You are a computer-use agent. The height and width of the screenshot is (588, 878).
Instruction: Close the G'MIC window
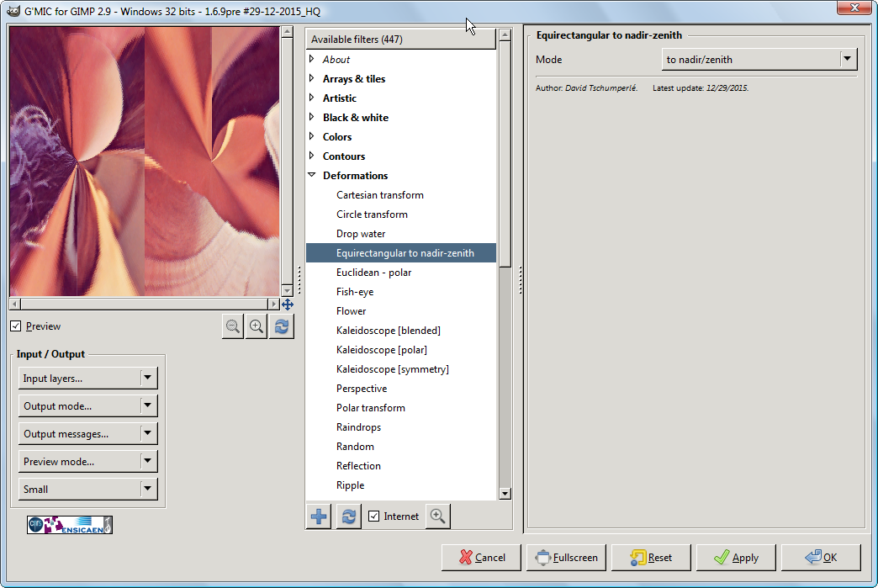click(854, 8)
